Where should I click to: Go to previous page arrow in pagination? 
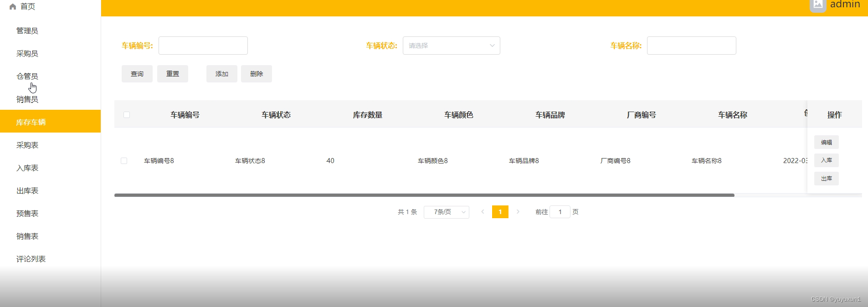point(483,212)
